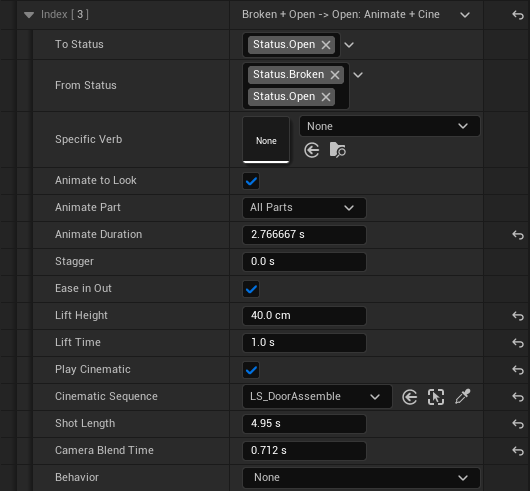The width and height of the screenshot is (530, 491).
Task: Browse to Specific Verb asset in Content Browser
Action: [337, 150]
